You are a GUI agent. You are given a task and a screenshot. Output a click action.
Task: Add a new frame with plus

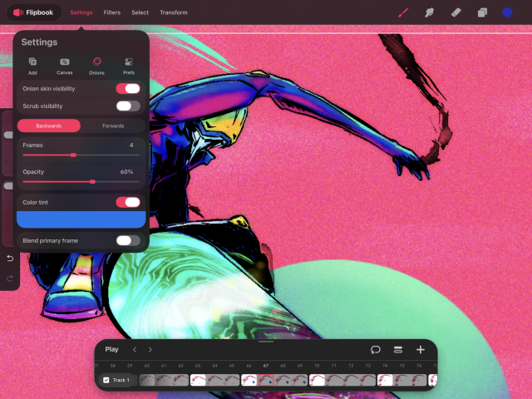[421, 350]
